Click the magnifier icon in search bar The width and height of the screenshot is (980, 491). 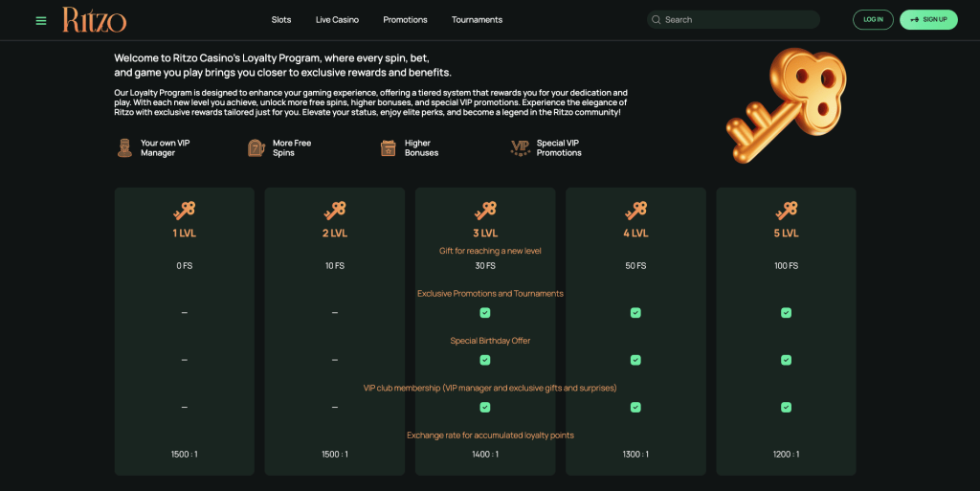pos(656,20)
